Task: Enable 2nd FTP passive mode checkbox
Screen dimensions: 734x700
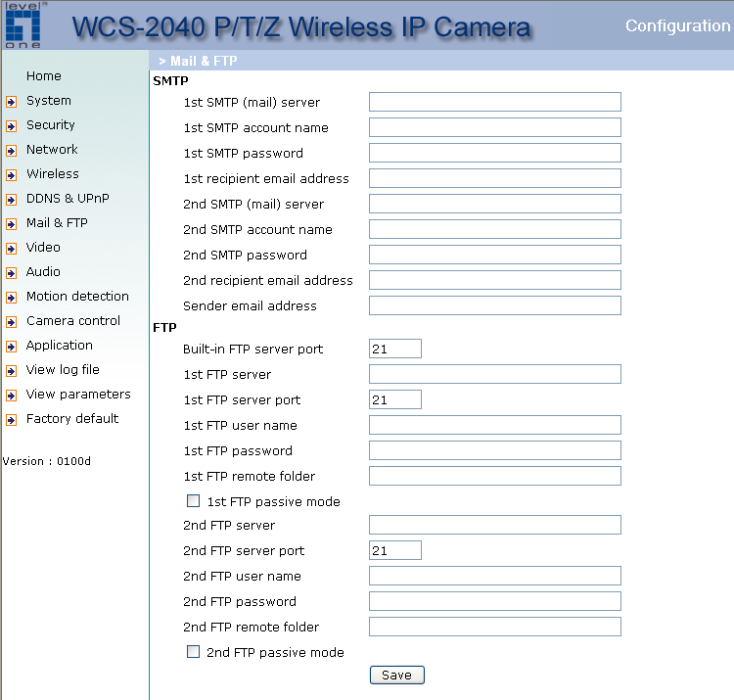Action: coord(193,652)
